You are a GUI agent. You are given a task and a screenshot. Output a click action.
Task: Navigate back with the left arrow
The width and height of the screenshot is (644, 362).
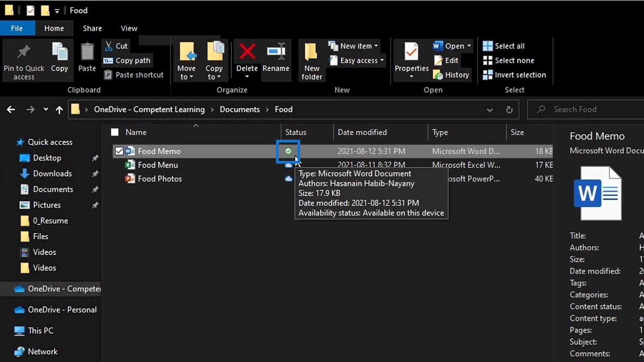pyautogui.click(x=11, y=109)
